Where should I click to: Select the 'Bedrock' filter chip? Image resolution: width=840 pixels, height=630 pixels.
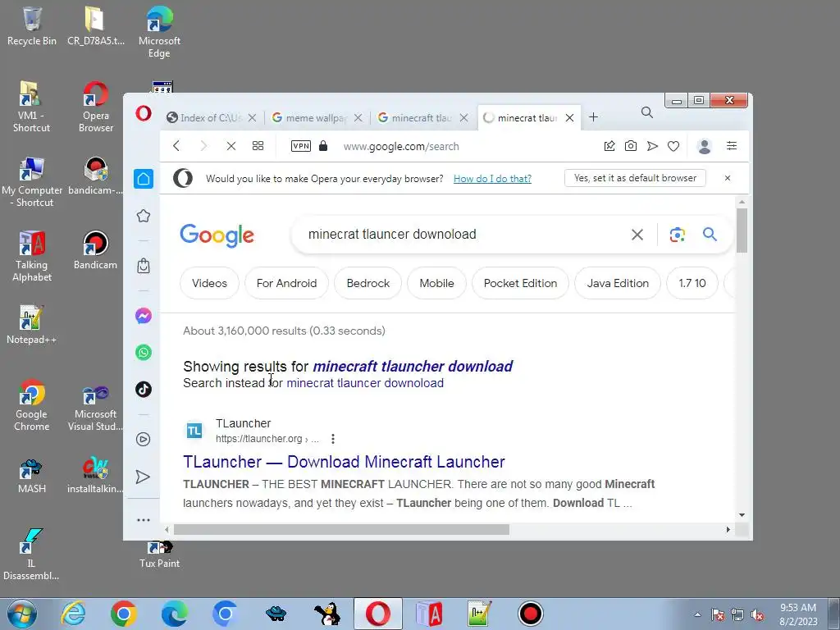click(368, 283)
